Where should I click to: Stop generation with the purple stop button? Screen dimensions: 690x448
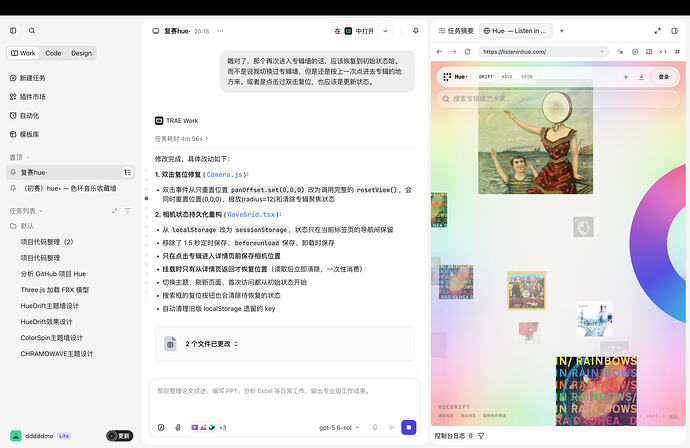click(409, 427)
